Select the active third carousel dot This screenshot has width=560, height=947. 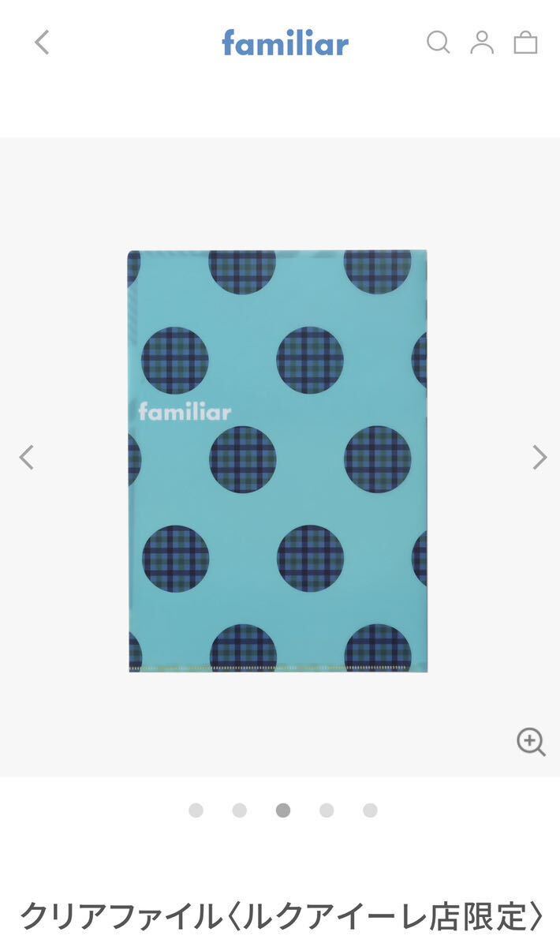[x=283, y=810]
